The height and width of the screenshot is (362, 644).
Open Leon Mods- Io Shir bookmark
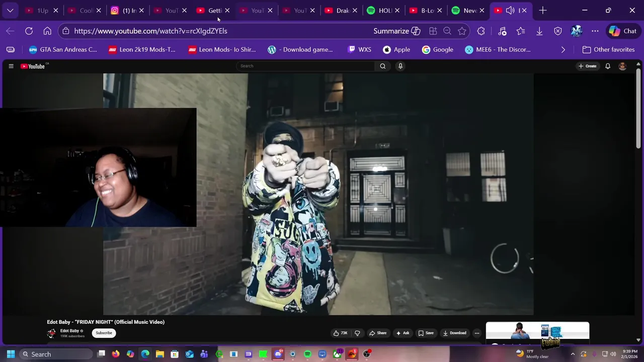(x=222, y=50)
